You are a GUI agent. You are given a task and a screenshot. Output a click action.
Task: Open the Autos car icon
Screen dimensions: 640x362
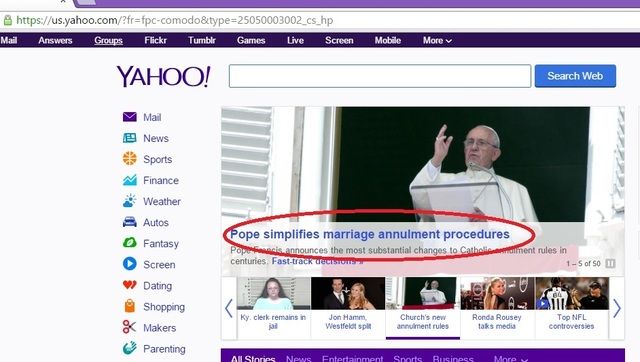[x=130, y=222]
